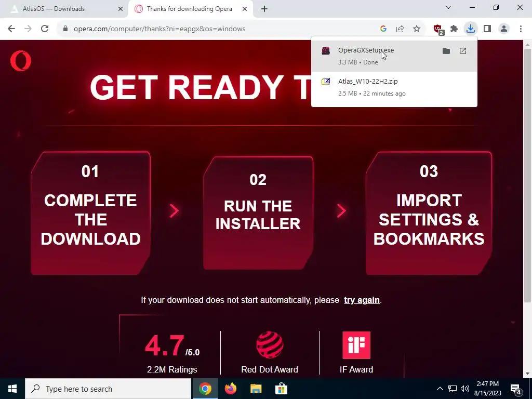Image resolution: width=532 pixels, height=399 pixels.
Task: Expand the tab search chevron
Action: tap(448, 7)
